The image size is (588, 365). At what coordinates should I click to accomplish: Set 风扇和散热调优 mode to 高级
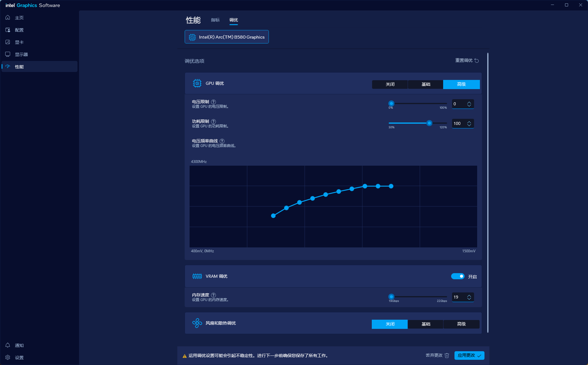point(461,324)
